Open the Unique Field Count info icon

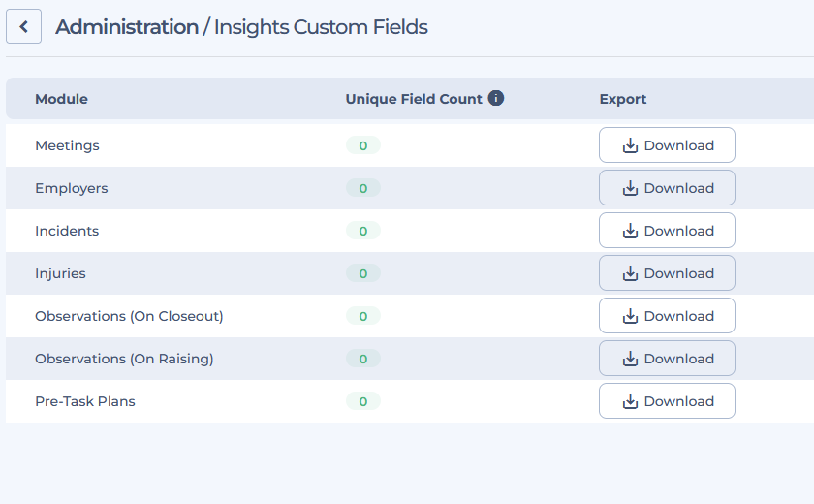click(496, 98)
